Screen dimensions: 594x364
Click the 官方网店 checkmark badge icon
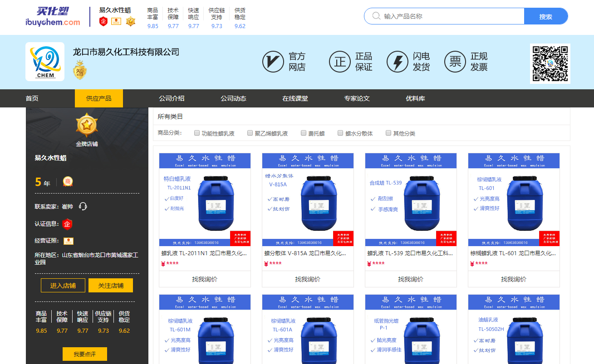(x=273, y=62)
